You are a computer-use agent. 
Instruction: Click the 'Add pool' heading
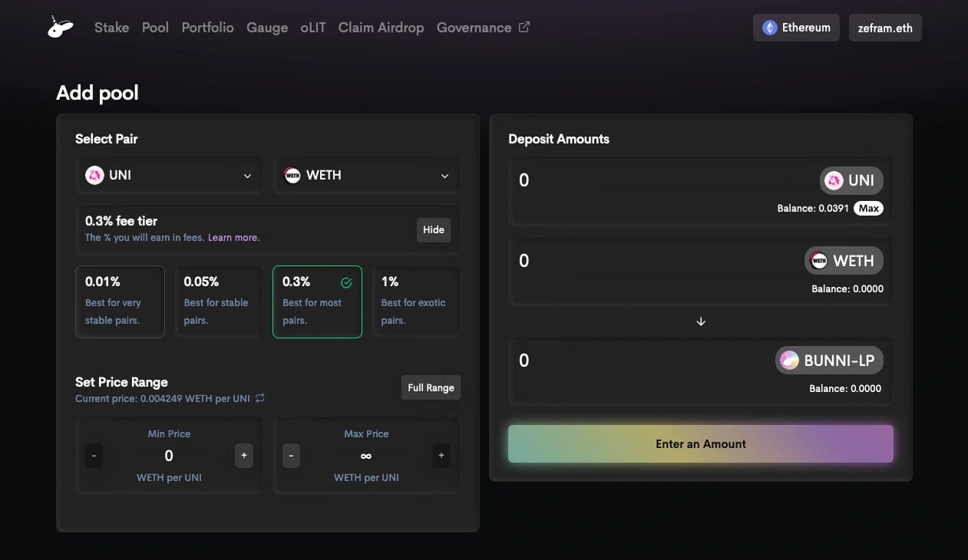97,93
